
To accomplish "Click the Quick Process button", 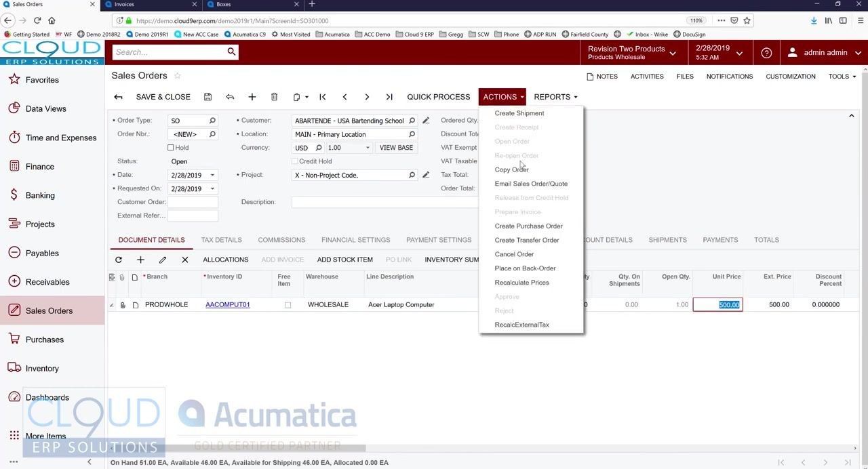I will click(439, 97).
